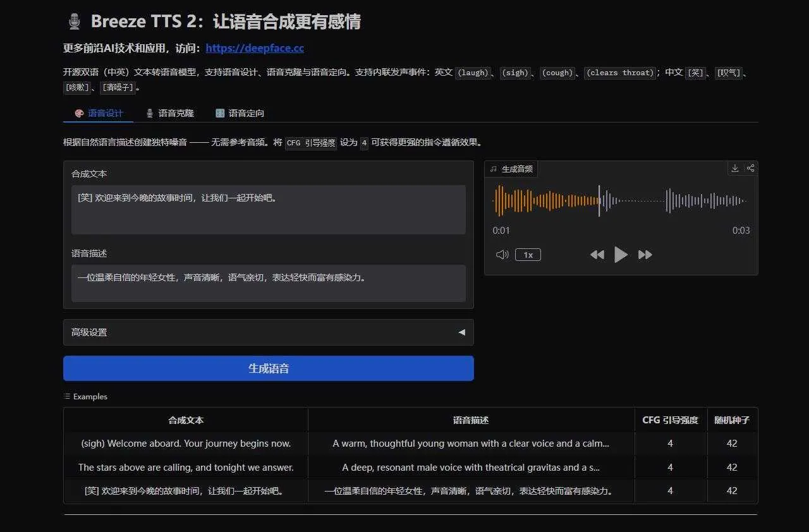Viewport: 809px width, 532px height.
Task: Mute the audio volume speaker icon
Action: coord(502,255)
